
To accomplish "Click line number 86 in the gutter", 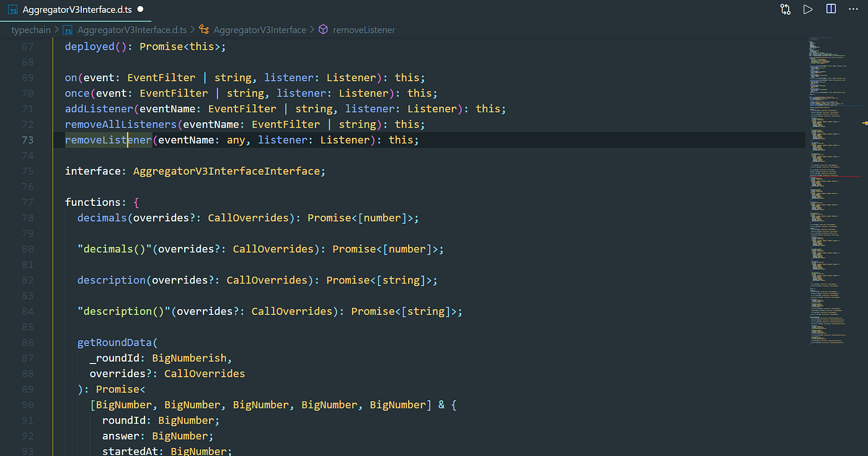I will point(27,342).
